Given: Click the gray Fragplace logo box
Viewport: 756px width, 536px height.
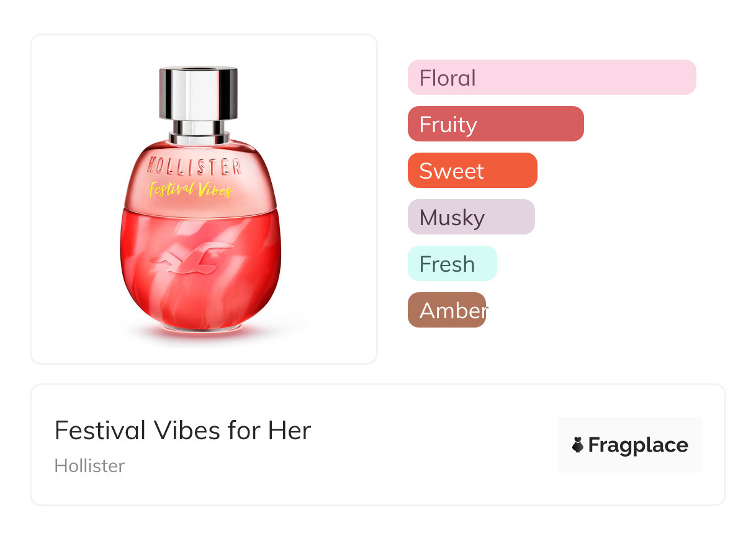Looking at the screenshot, I should tap(629, 428).
